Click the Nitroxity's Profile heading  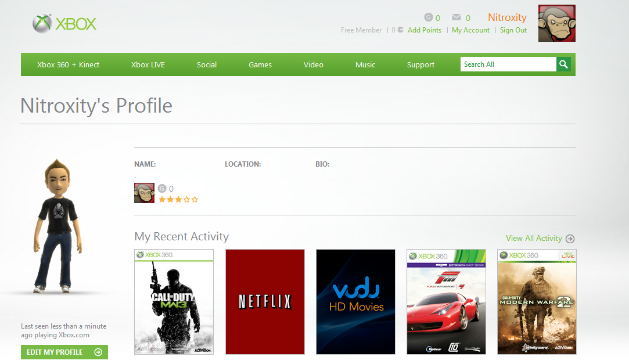pos(96,106)
